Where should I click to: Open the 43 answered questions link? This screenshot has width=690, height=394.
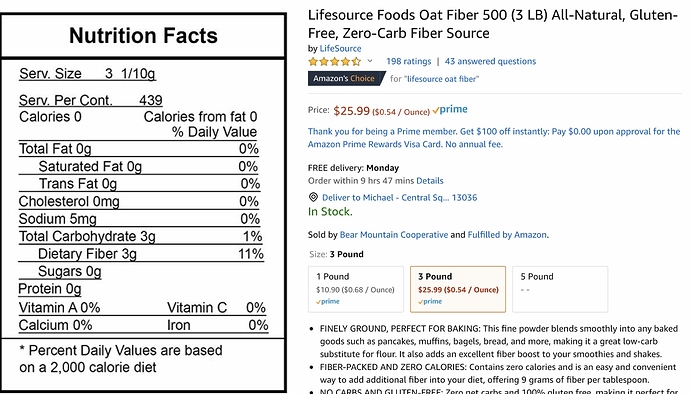490,61
